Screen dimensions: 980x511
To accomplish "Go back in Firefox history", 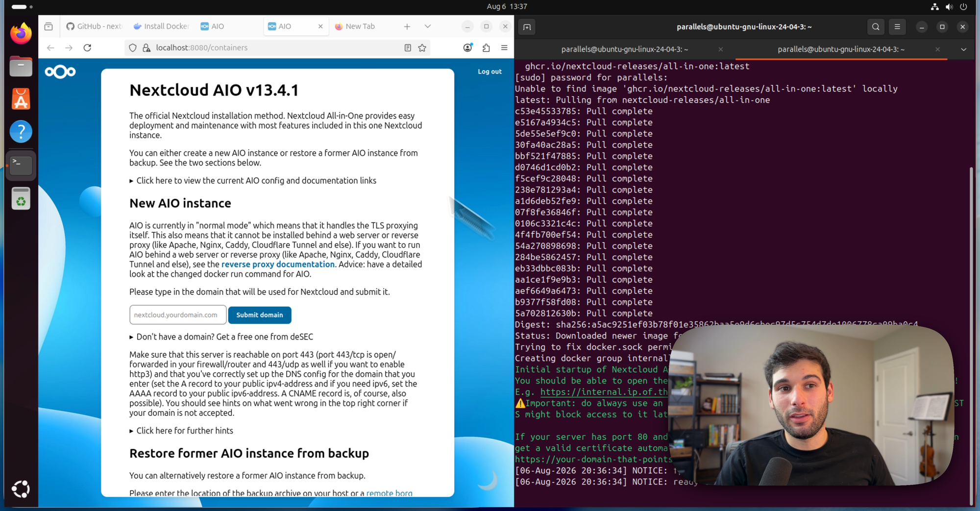I will (x=50, y=48).
